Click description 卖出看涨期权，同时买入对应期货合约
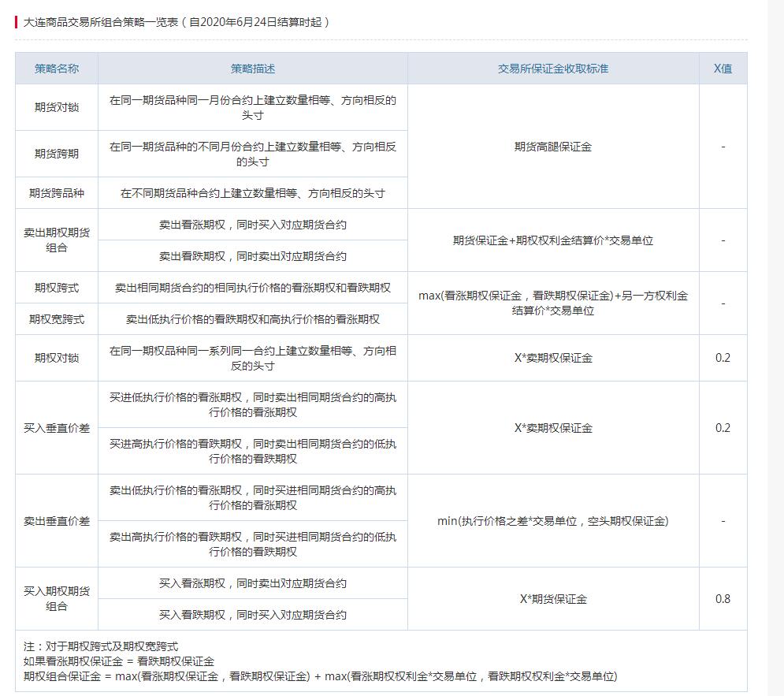This screenshot has height=696, width=784. tap(252, 225)
